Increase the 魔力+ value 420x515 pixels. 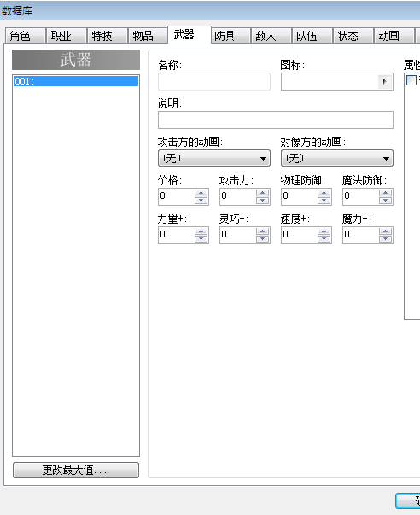click(386, 231)
